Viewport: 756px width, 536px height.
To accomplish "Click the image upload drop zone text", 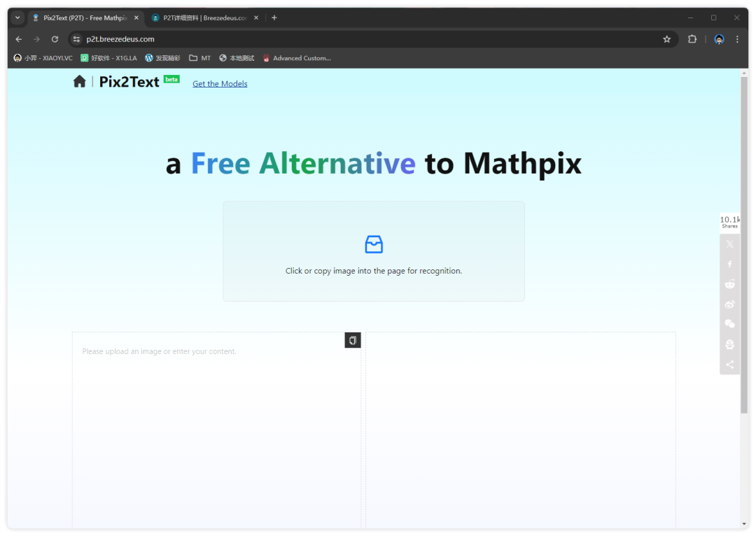I will click(374, 271).
